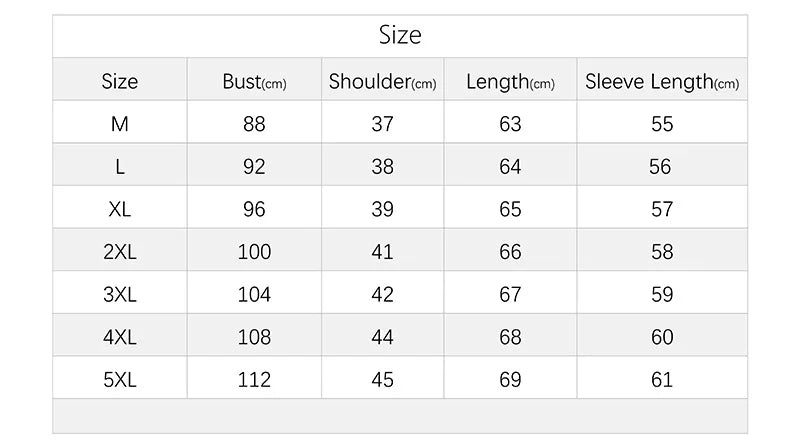
Task: Click the L size row label
Action: point(120,167)
